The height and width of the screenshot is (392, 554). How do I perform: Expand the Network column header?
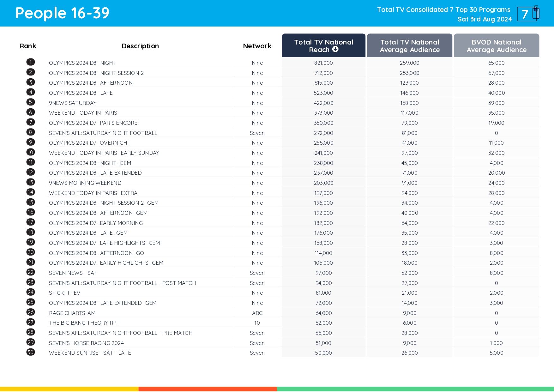(x=257, y=46)
